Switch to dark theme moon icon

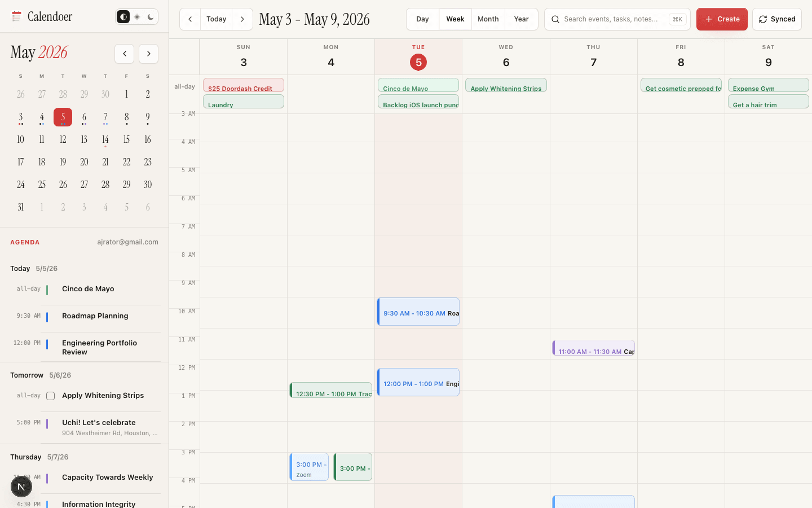(x=151, y=17)
